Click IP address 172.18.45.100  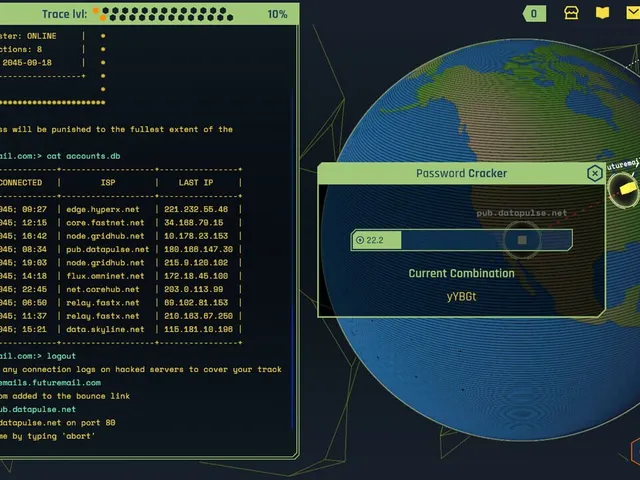[x=196, y=276]
